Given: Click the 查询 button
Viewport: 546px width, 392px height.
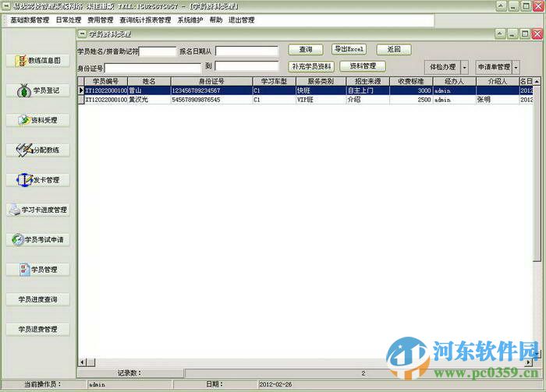Looking at the screenshot, I should pyautogui.click(x=306, y=50).
